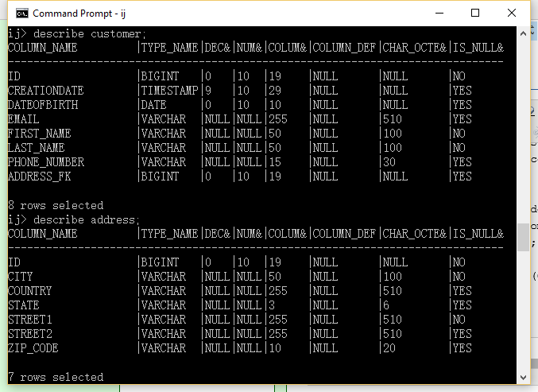This screenshot has width=538, height=392.
Task: Click the STREET1 column name
Action: coord(30,320)
